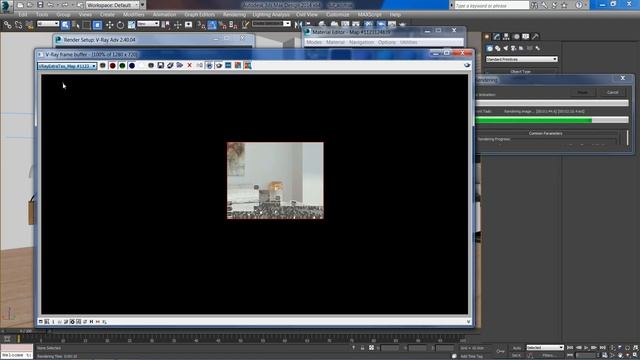Switch VFB to blue channel
The height and width of the screenshot is (360, 640).
click(x=132, y=66)
